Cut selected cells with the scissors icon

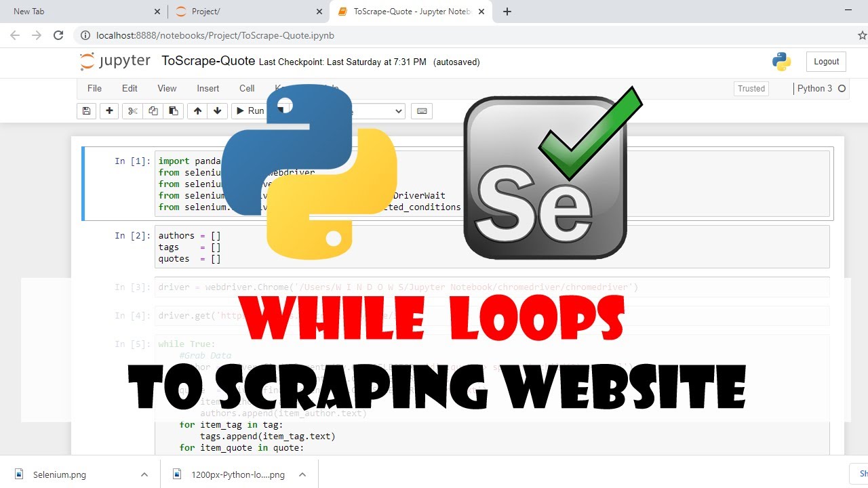(132, 111)
